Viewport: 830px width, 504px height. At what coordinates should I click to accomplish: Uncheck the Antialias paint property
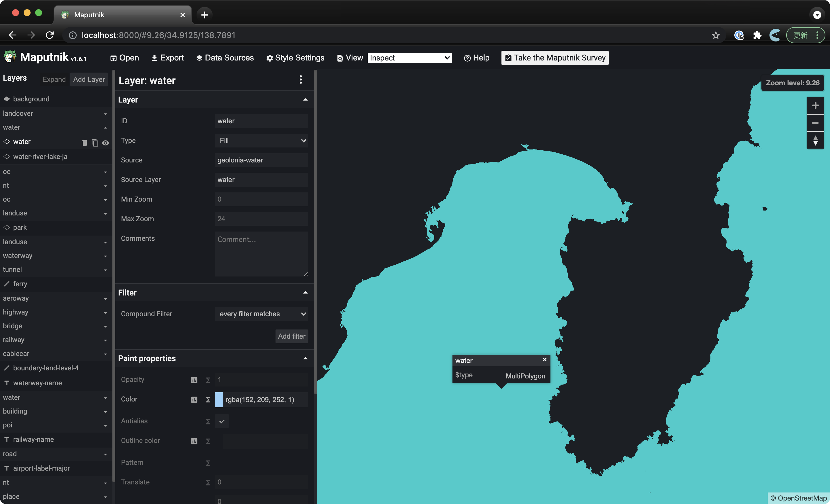click(x=221, y=421)
